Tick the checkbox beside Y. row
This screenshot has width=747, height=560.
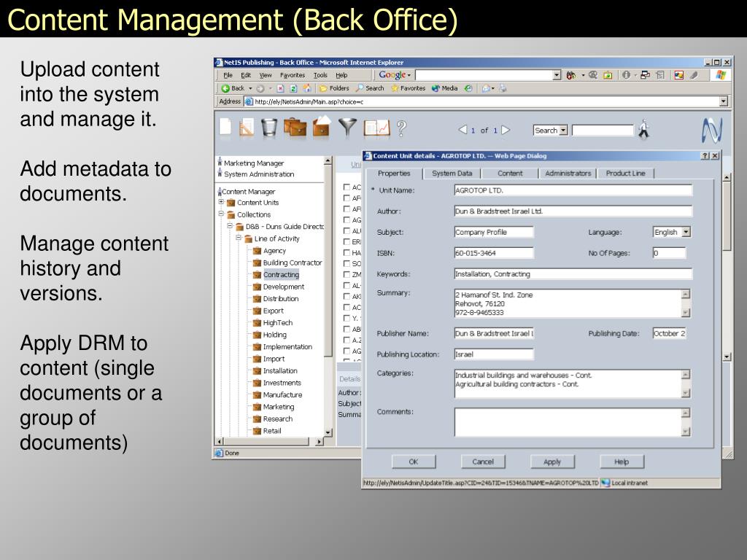pyautogui.click(x=347, y=318)
